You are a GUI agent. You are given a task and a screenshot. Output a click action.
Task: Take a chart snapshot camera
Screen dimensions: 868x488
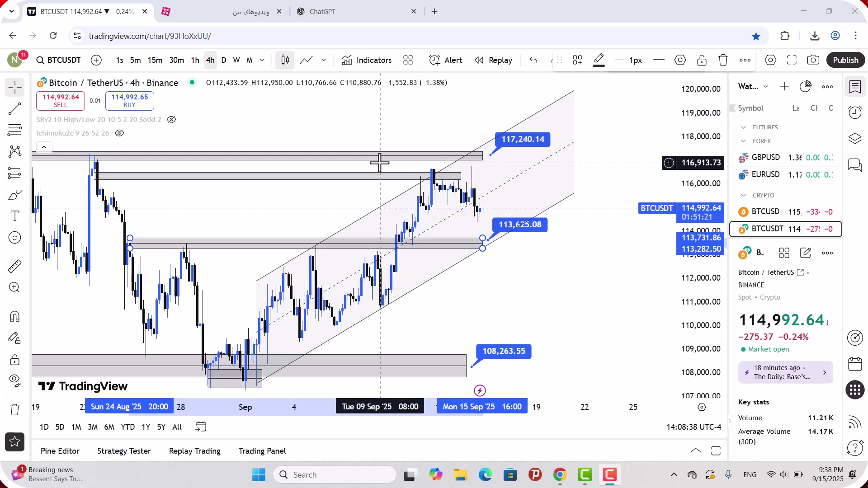pos(813,60)
